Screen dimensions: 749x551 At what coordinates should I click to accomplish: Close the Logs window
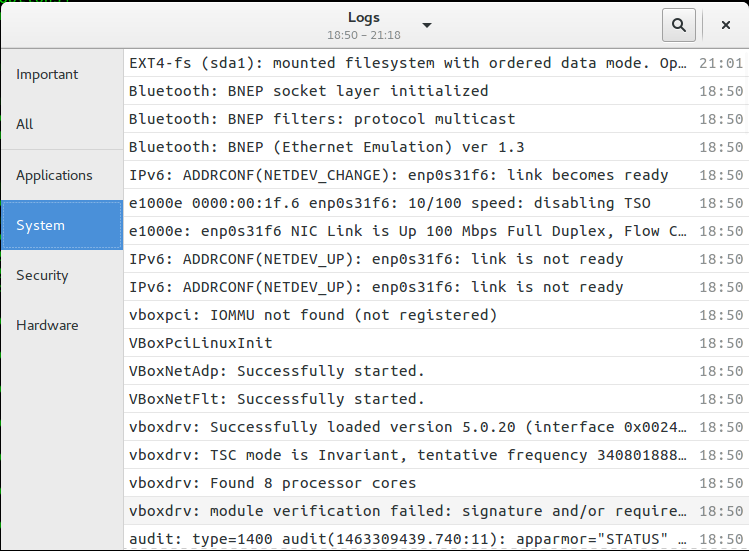coord(725,25)
